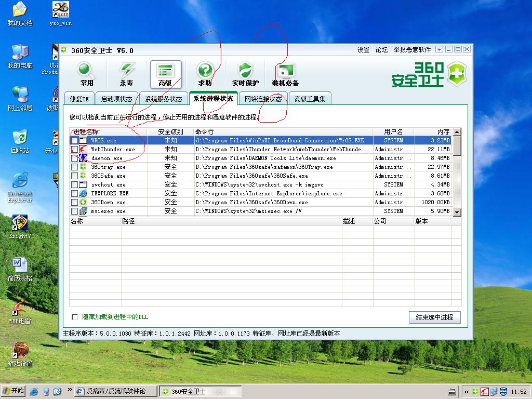Image resolution: width=532 pixels, height=399 pixels.
Task: Open the 实时保护 real-time protection section
Action: 245,74
